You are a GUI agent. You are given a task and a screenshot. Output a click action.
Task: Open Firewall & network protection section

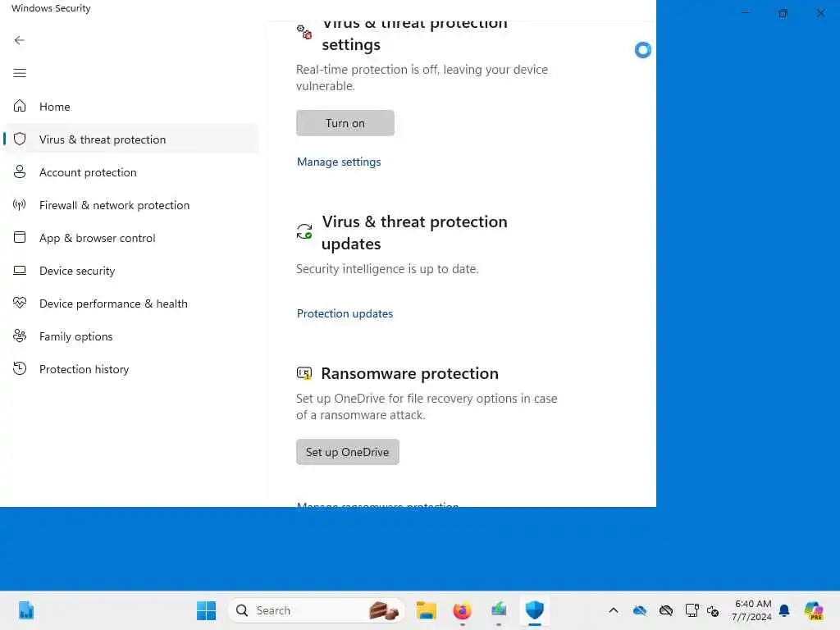point(131,204)
